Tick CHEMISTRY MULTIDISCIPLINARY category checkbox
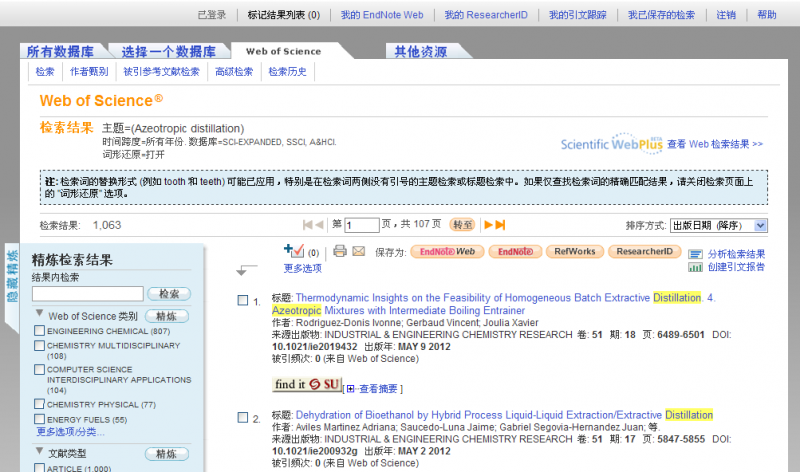 [39, 345]
